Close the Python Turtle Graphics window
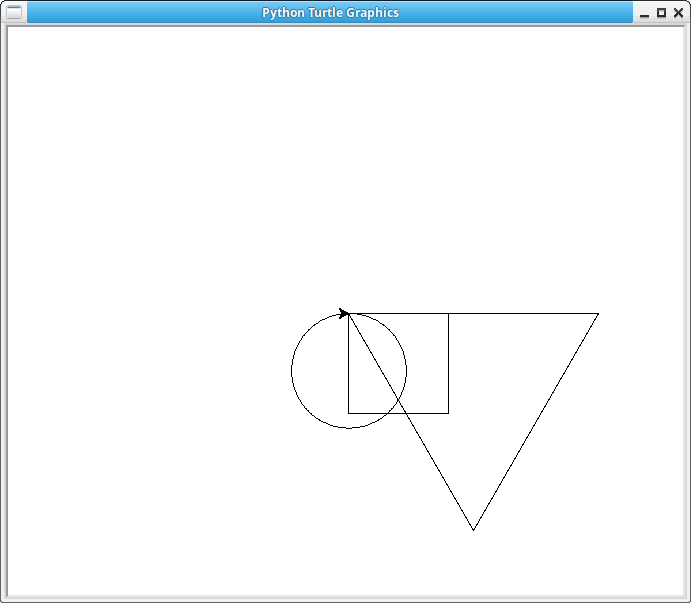 [x=679, y=13]
